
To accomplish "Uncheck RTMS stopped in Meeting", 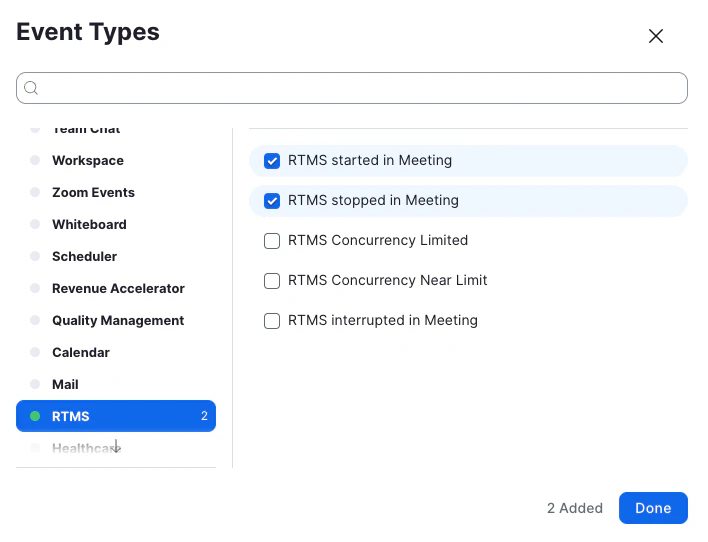I will click(x=272, y=201).
